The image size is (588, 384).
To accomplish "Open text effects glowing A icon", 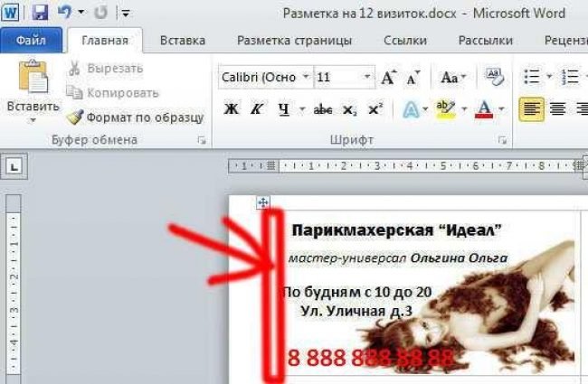I will coord(411,109).
